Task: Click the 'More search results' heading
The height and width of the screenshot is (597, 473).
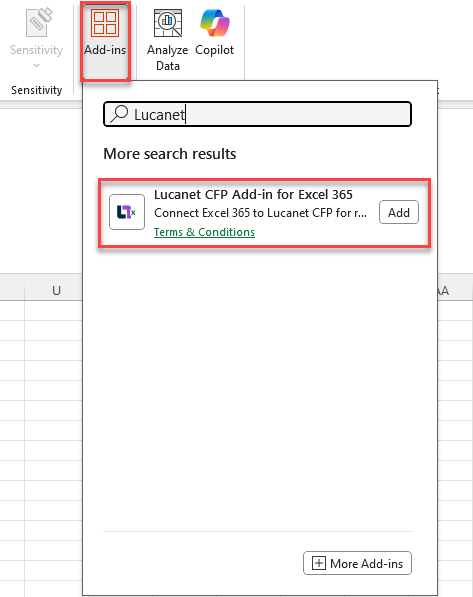Action: [x=170, y=154]
